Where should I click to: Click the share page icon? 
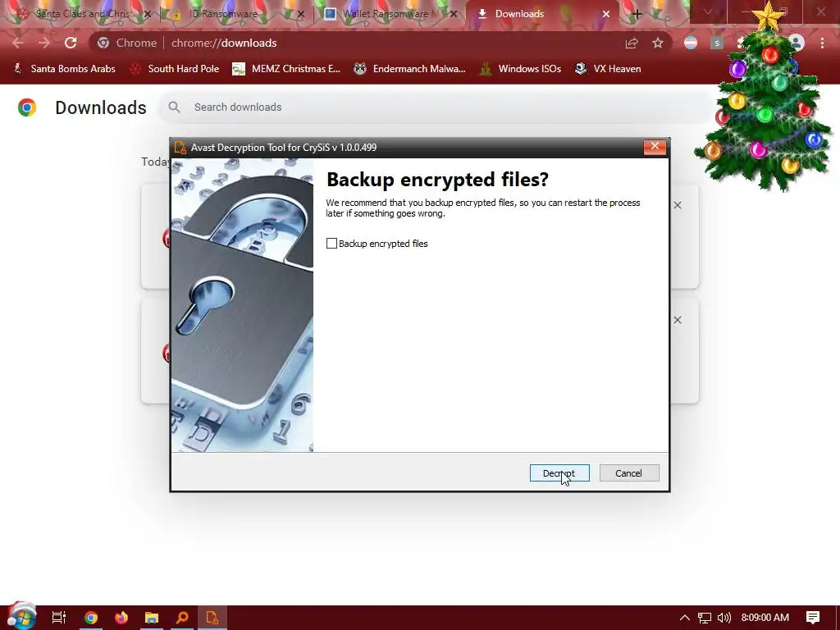632,43
